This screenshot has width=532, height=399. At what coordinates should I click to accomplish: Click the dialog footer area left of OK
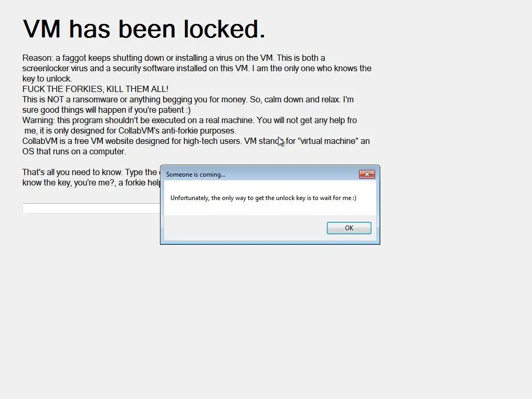pos(245,228)
